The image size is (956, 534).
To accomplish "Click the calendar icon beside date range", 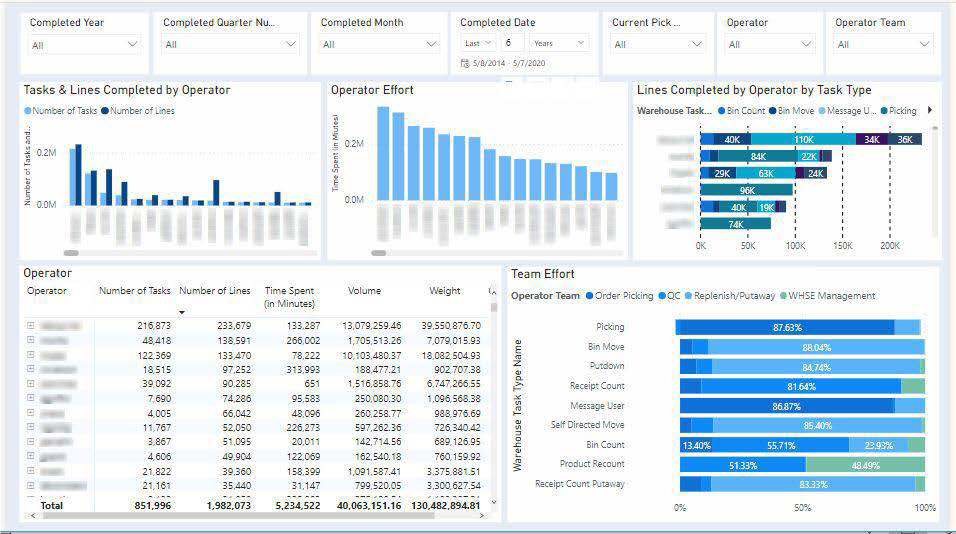I will pyautogui.click(x=465, y=63).
